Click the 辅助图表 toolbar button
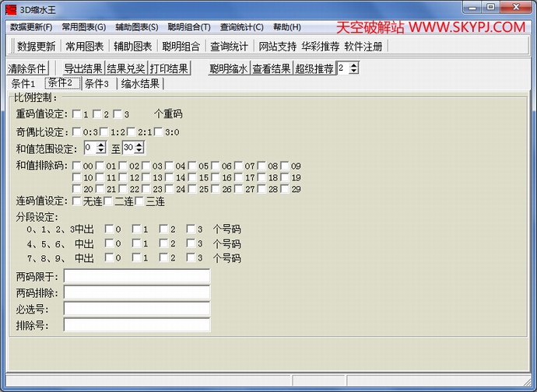Viewport: 537px width, 392px height. point(132,46)
